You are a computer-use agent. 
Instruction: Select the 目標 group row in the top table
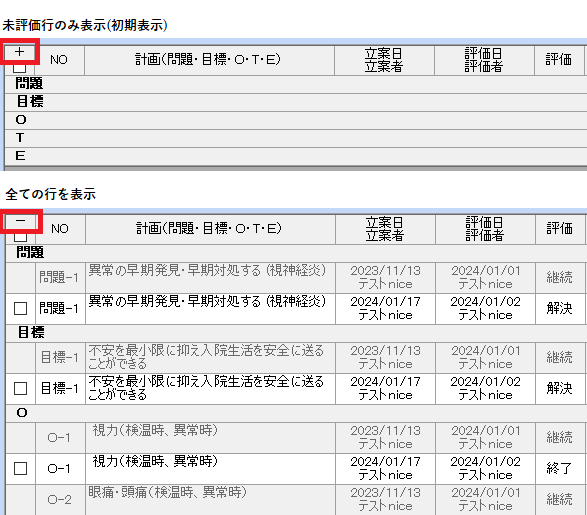pos(296,102)
